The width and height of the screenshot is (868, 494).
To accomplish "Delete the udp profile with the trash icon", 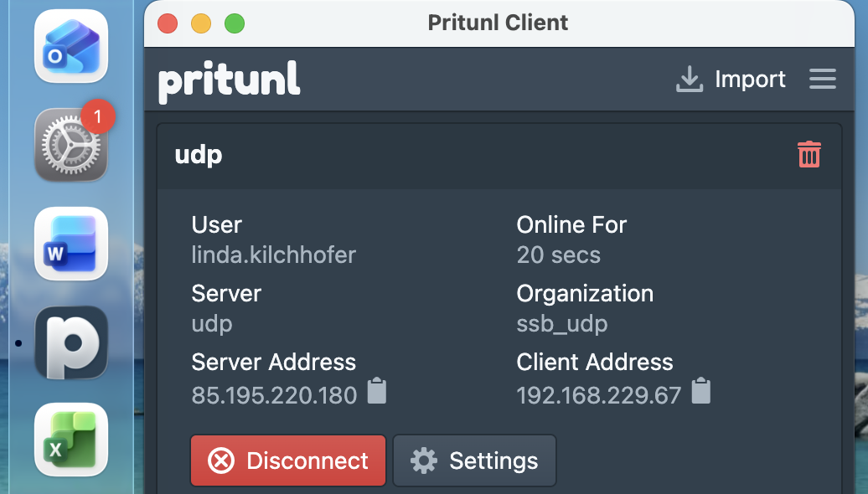I will pyautogui.click(x=809, y=154).
